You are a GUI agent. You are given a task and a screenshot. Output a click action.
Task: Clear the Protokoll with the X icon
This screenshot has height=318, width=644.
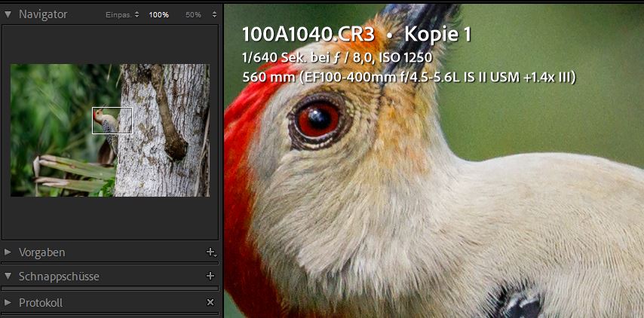coord(210,302)
